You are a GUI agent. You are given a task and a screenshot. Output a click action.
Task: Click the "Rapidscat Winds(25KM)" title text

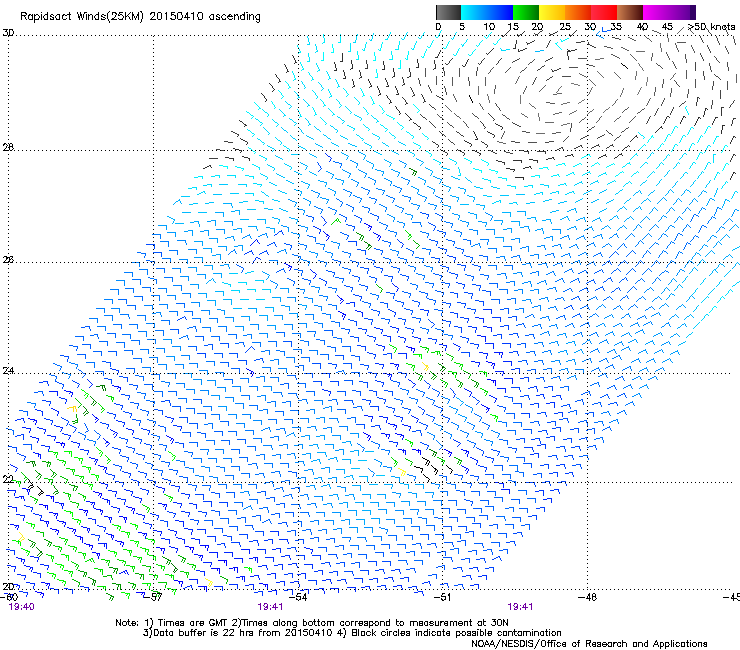[x=81, y=17]
